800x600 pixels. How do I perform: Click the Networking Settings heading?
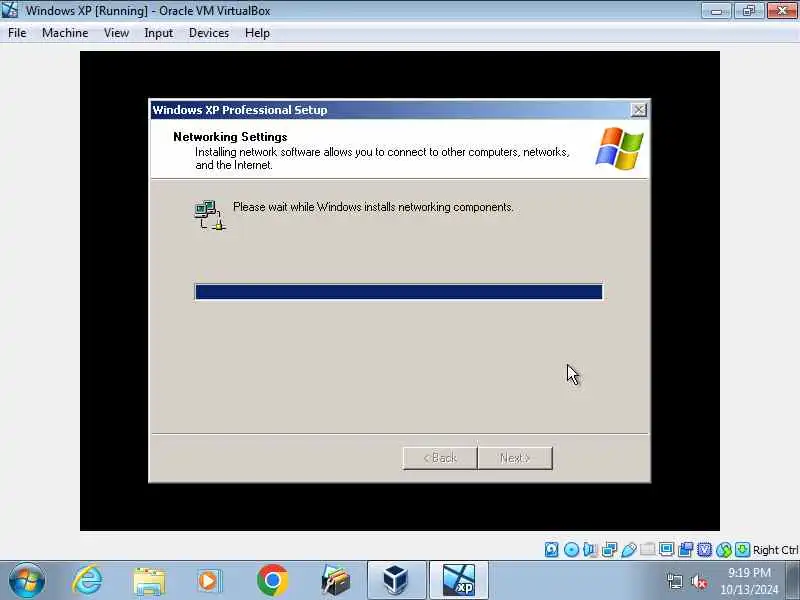pos(230,137)
